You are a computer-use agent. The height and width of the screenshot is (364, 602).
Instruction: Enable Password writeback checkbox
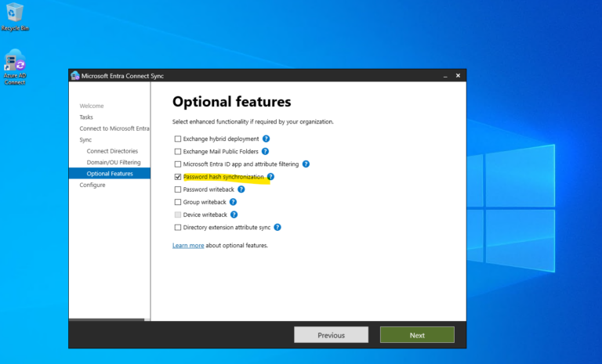tap(177, 189)
